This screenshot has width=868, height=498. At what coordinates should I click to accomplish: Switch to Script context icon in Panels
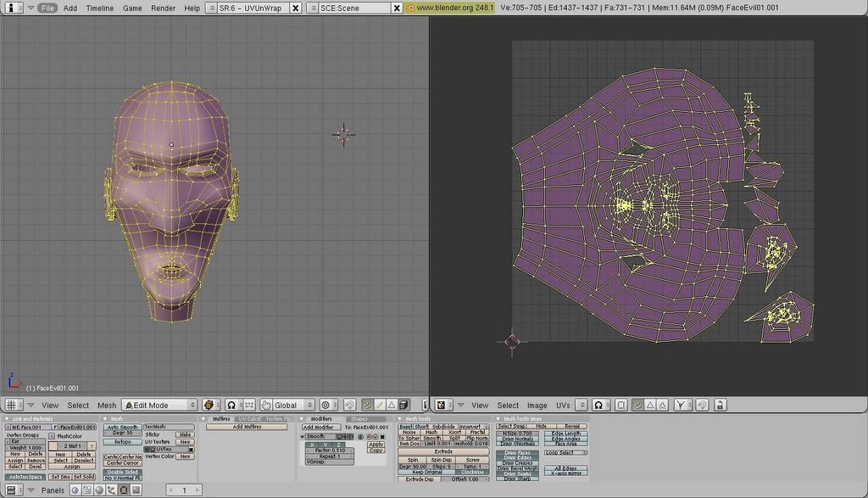click(87, 490)
